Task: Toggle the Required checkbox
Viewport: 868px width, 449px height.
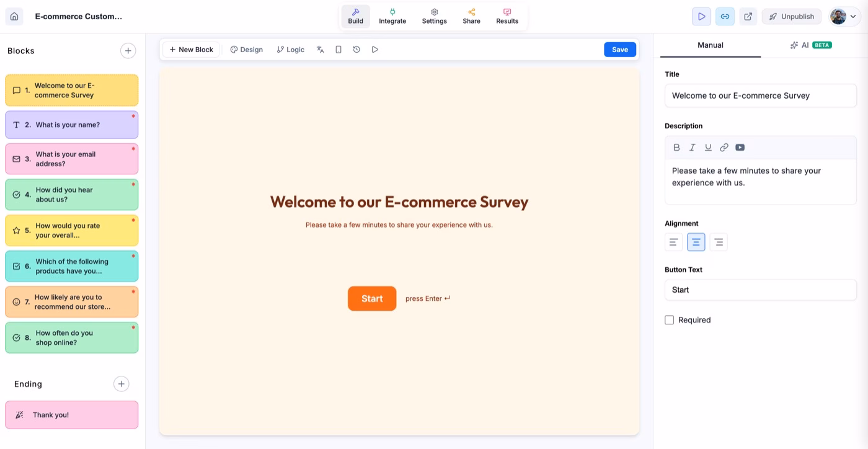Action: (670, 320)
